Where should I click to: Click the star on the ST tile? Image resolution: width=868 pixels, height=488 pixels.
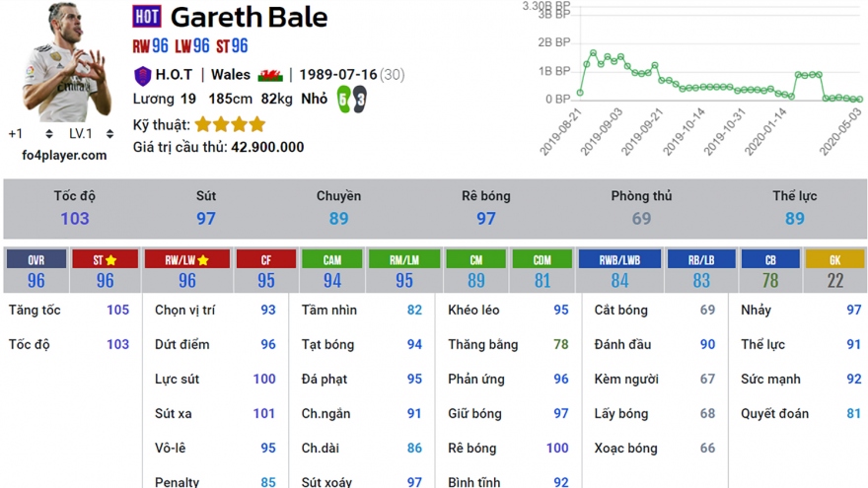[x=111, y=260]
